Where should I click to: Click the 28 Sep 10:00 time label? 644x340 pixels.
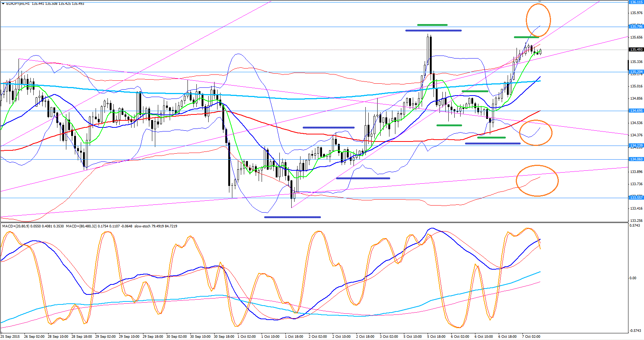[x=58, y=337]
